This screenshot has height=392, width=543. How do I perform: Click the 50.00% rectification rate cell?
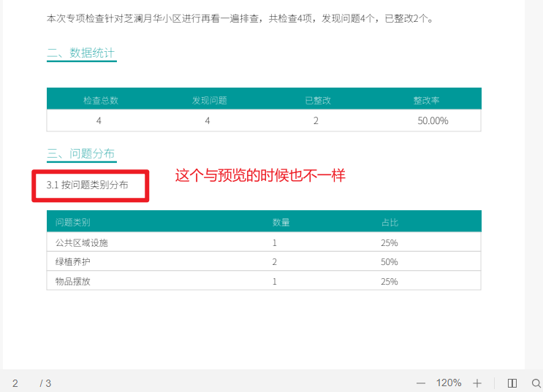pos(433,120)
